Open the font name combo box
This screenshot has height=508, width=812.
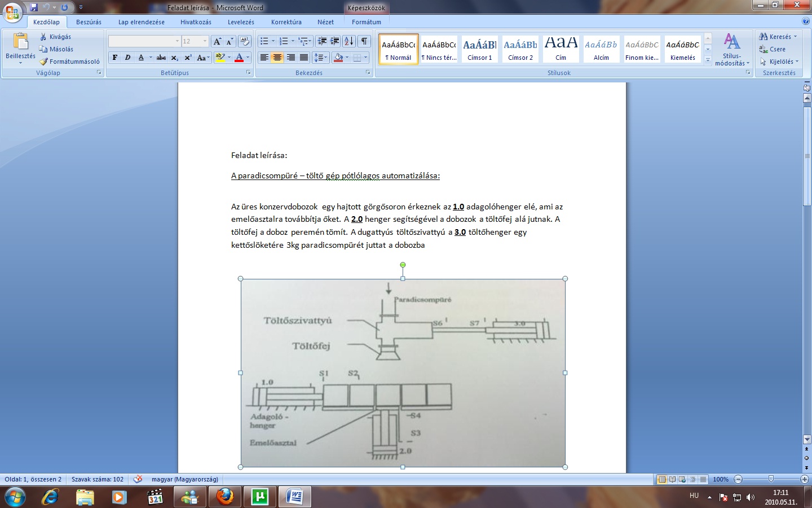coord(144,41)
